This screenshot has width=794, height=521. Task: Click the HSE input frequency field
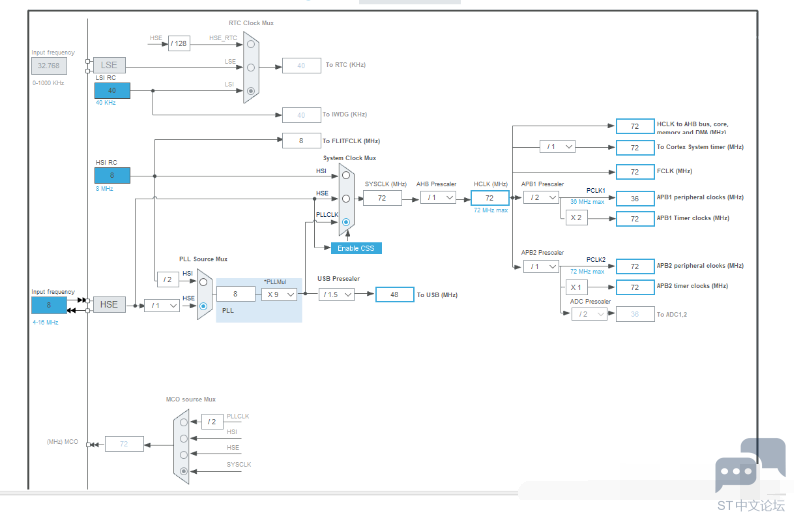pos(49,305)
